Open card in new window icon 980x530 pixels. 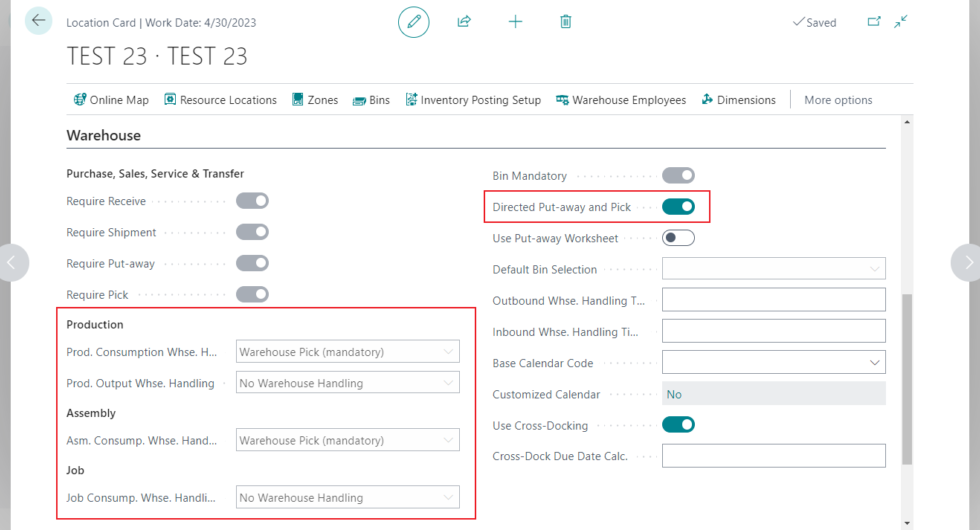coord(874,22)
